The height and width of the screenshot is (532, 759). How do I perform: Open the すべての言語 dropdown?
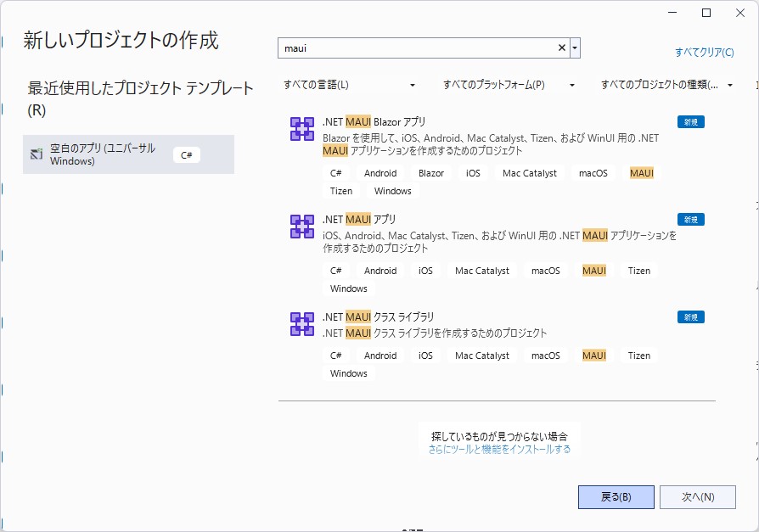[348, 85]
